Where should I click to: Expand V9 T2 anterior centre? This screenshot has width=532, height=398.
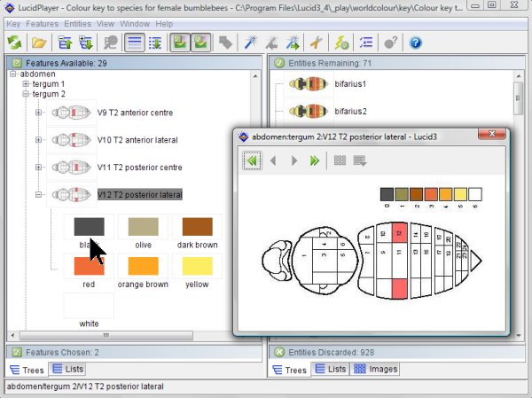pyautogui.click(x=38, y=113)
